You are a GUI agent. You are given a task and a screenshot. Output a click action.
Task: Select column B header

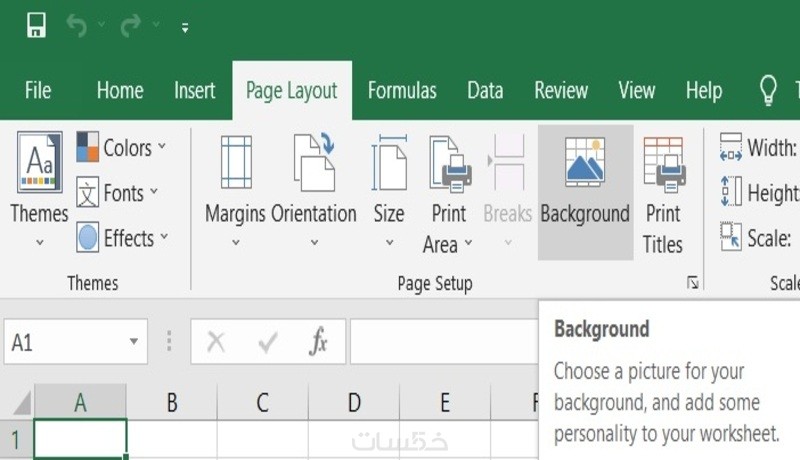click(x=172, y=403)
